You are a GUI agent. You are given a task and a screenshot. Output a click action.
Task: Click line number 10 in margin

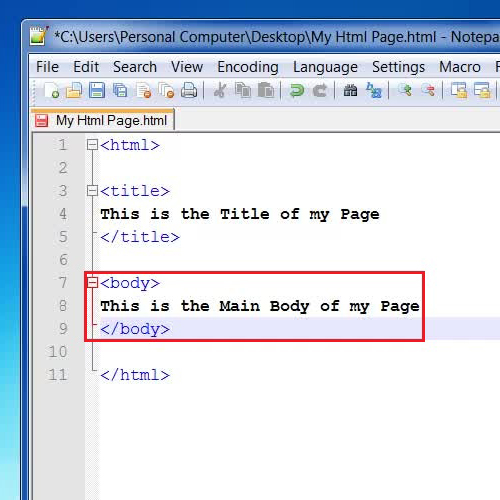point(58,352)
